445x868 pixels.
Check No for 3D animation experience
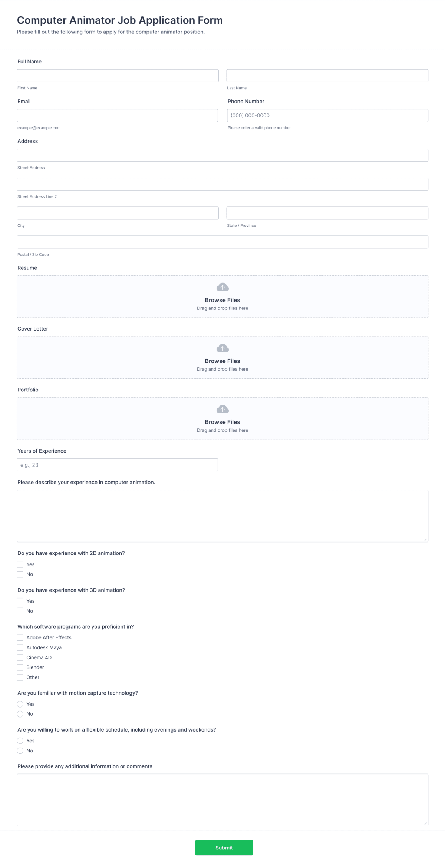point(20,611)
